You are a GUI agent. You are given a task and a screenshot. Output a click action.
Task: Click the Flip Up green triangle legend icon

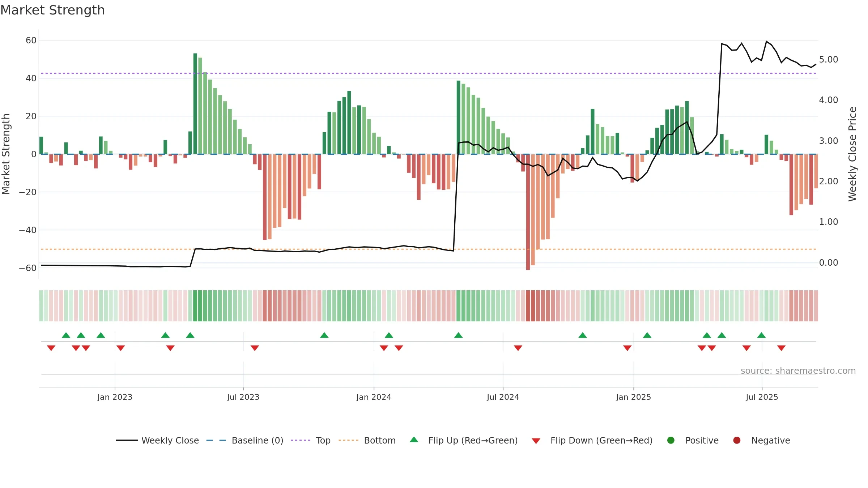click(x=414, y=440)
